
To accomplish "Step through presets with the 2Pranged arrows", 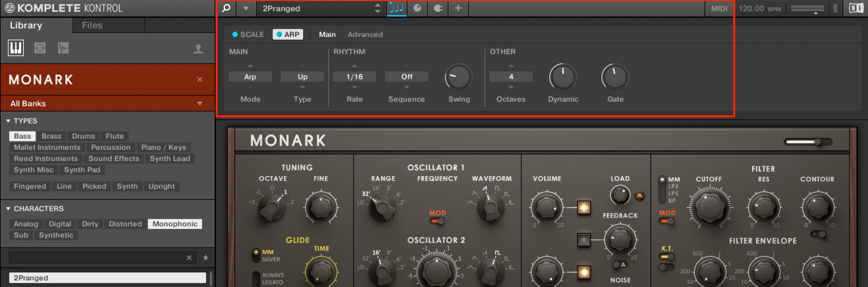I will [x=377, y=8].
